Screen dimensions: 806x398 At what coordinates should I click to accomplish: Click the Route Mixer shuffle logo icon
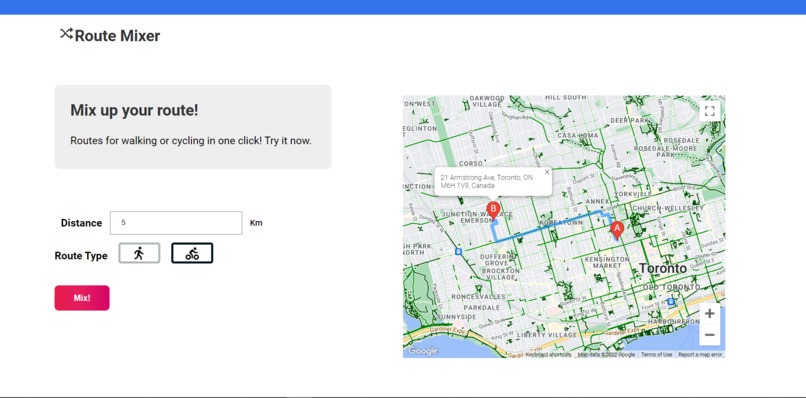pyautogui.click(x=66, y=34)
